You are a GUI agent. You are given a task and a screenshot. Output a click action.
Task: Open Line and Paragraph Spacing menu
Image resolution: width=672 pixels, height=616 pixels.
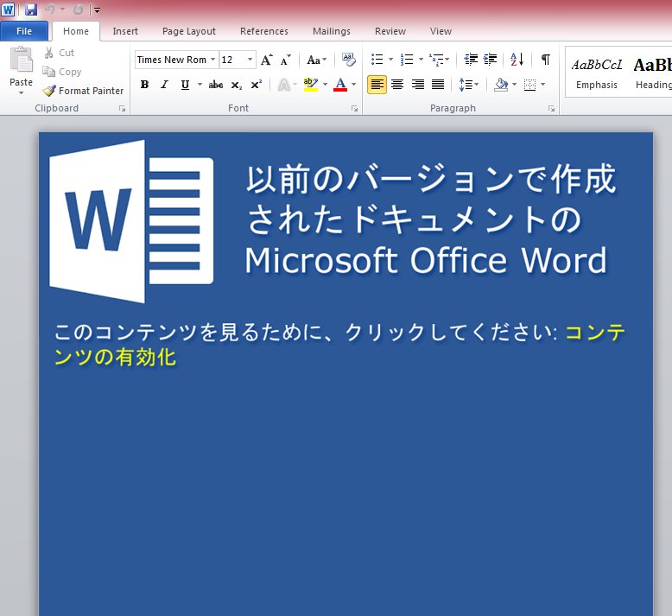[x=468, y=85]
